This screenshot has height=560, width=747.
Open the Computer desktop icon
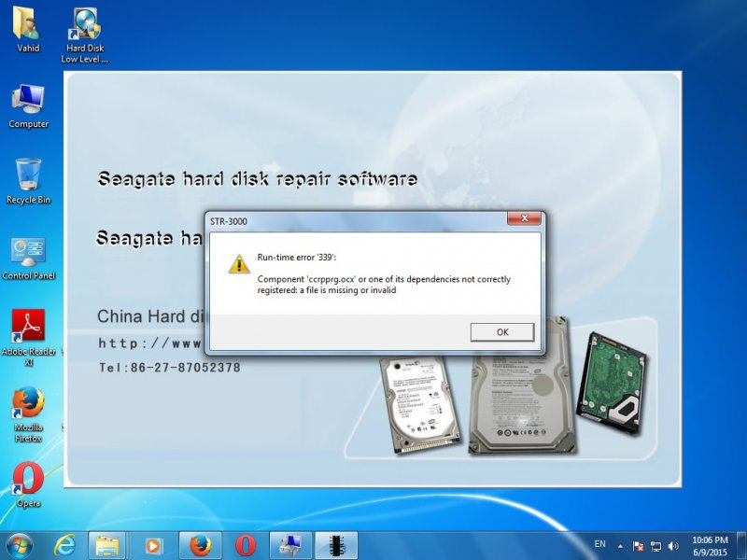(28, 106)
